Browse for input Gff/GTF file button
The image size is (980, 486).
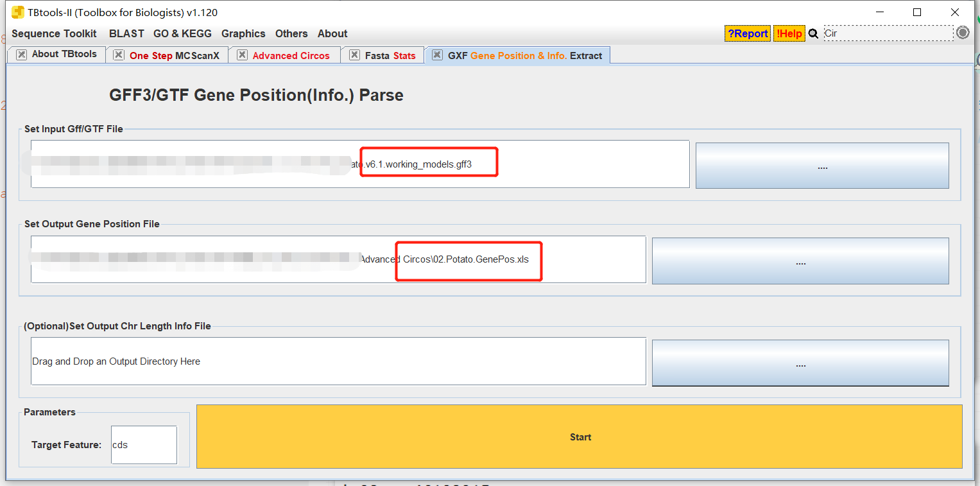[822, 166]
